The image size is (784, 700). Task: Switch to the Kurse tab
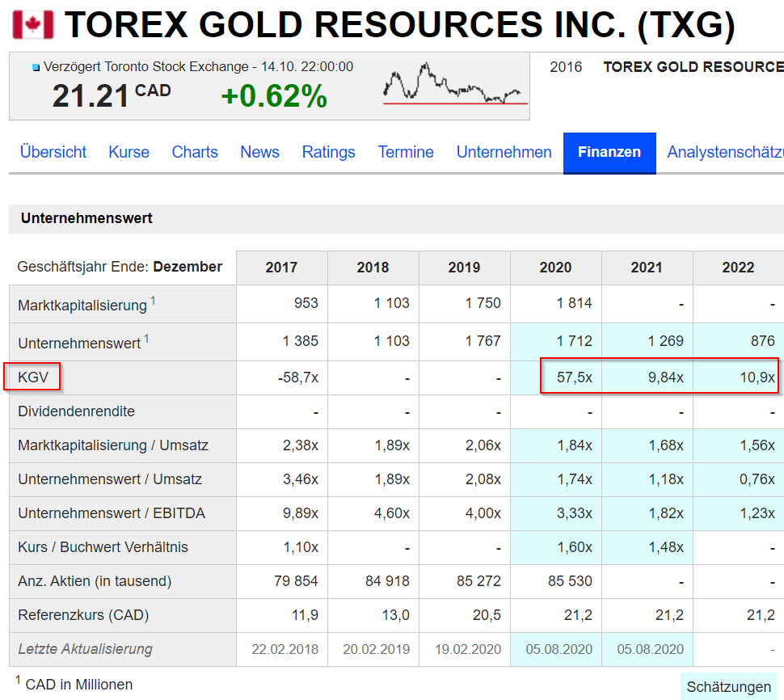click(x=129, y=152)
